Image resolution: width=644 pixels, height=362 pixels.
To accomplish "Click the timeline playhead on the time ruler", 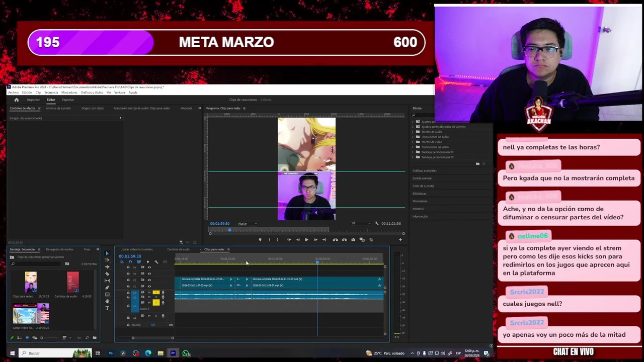I will [317, 261].
